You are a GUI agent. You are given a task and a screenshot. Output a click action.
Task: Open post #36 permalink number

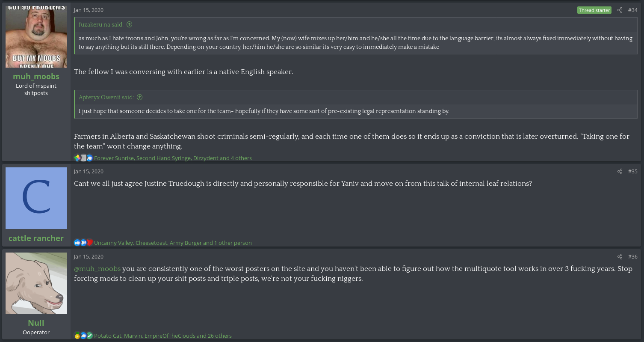click(x=632, y=257)
